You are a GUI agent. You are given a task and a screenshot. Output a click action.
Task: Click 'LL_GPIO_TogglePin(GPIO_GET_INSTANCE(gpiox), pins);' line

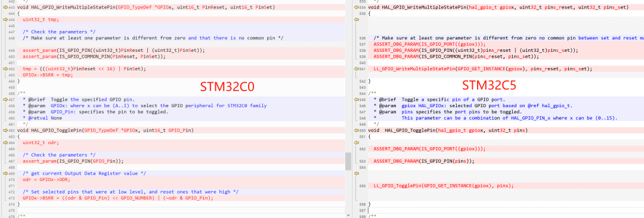[444, 186]
